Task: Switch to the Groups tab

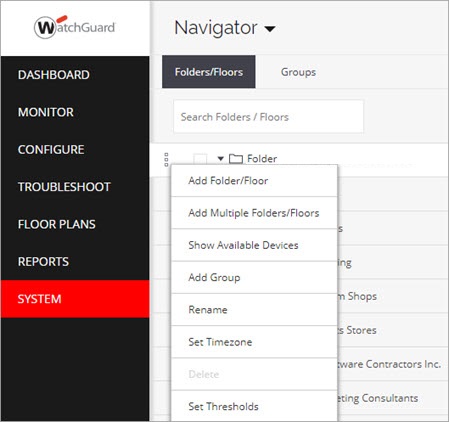Action: pyautogui.click(x=298, y=72)
